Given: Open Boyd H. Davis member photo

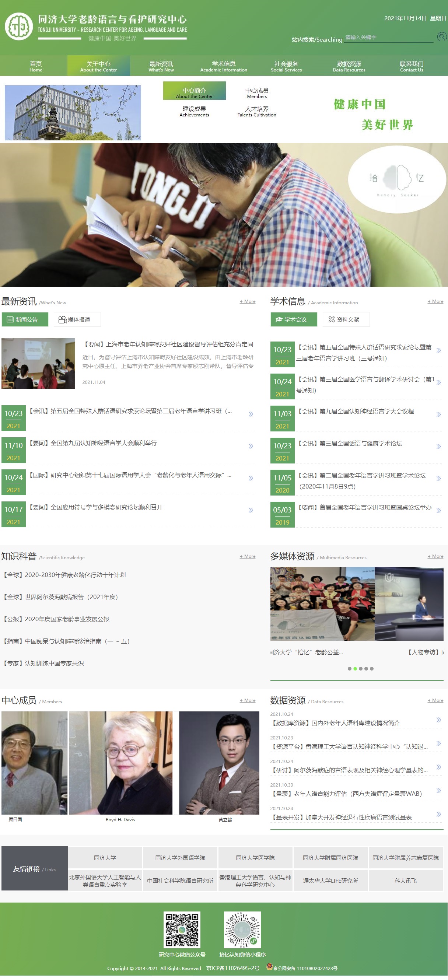Looking at the screenshot, I should [x=120, y=762].
